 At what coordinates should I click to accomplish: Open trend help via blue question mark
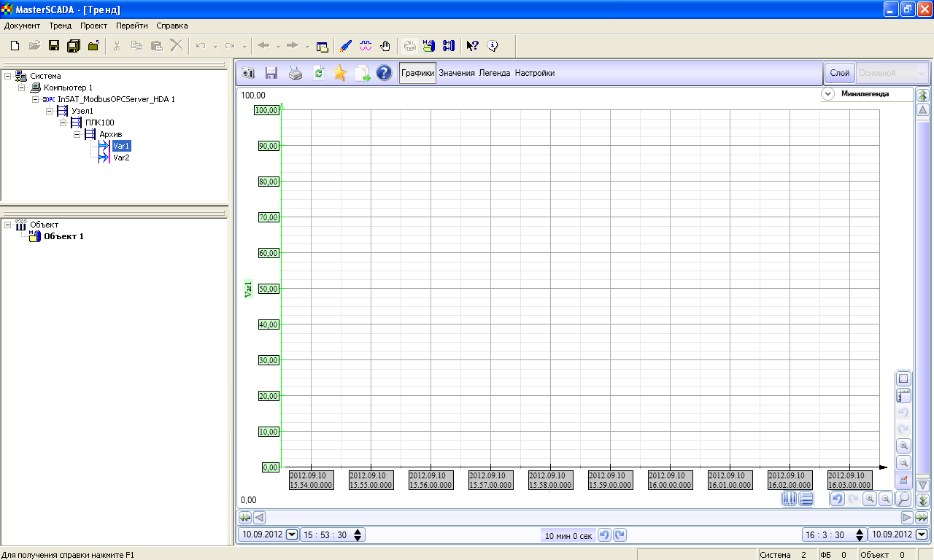coord(385,73)
